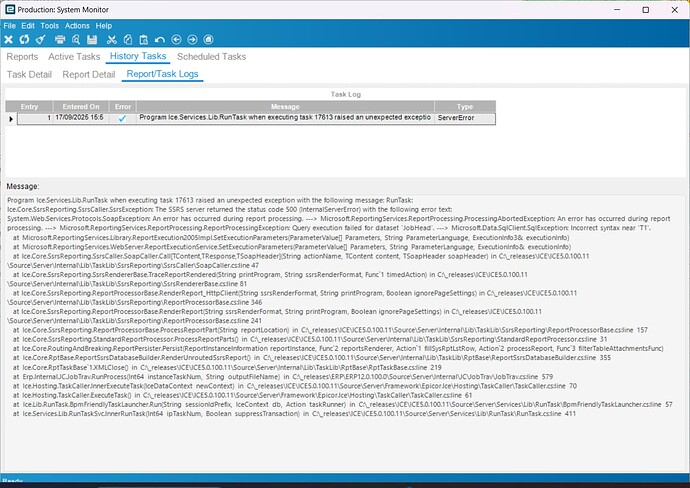Click the Forward circled arrow icon
Image resolution: width=690 pixels, height=488 pixels.
point(192,40)
